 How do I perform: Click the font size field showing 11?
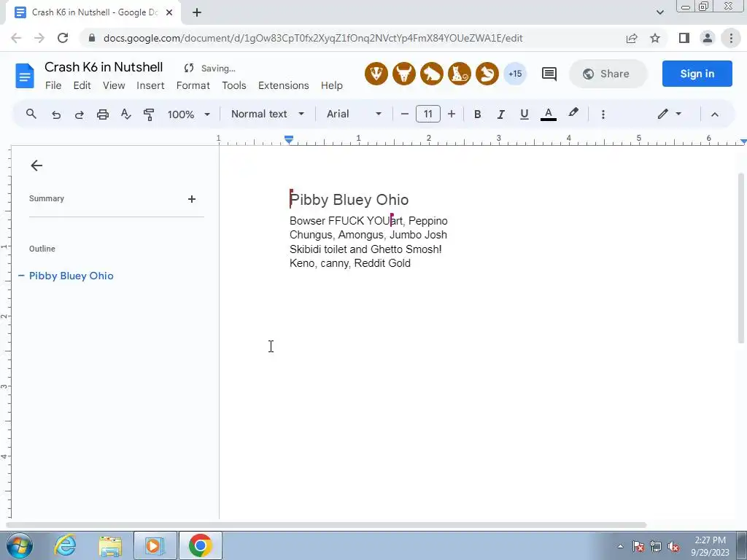click(427, 114)
